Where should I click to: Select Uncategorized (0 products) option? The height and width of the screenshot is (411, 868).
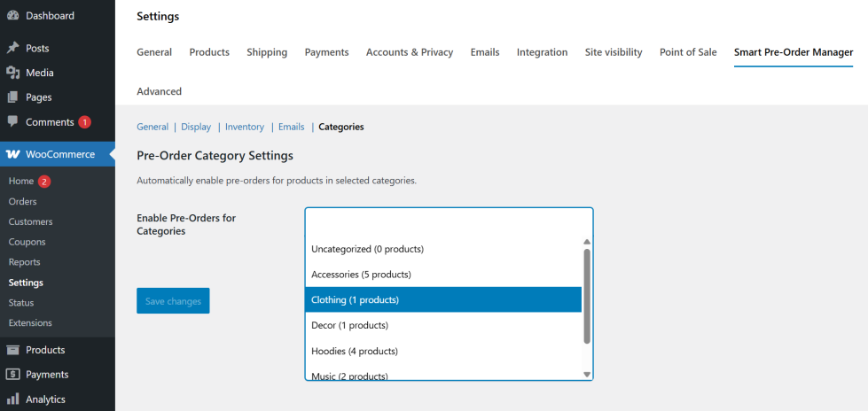(367, 249)
